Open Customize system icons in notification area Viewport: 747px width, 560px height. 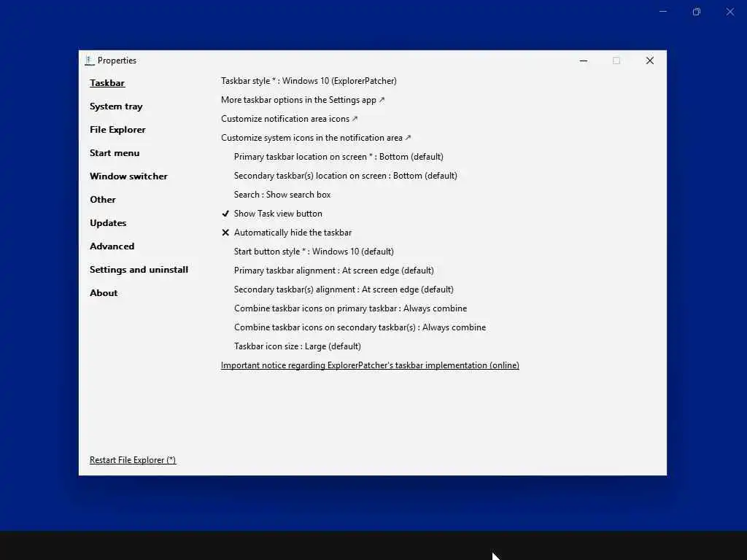point(316,138)
